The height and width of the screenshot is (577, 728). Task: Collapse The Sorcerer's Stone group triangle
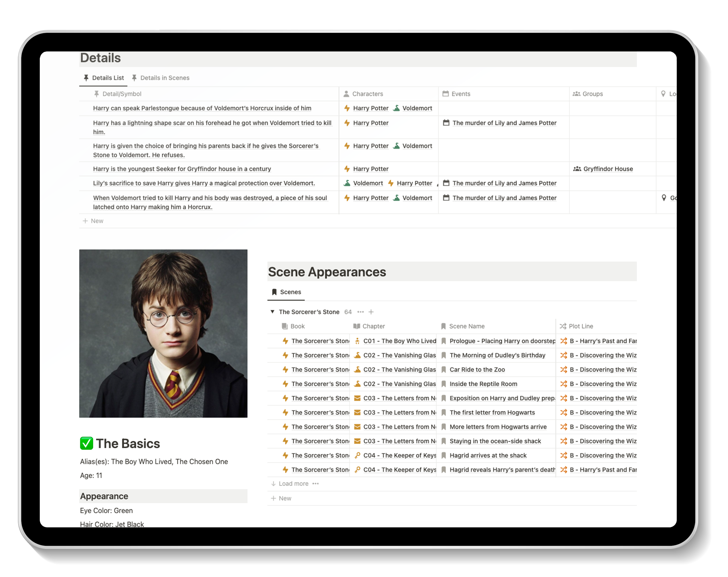[272, 312]
